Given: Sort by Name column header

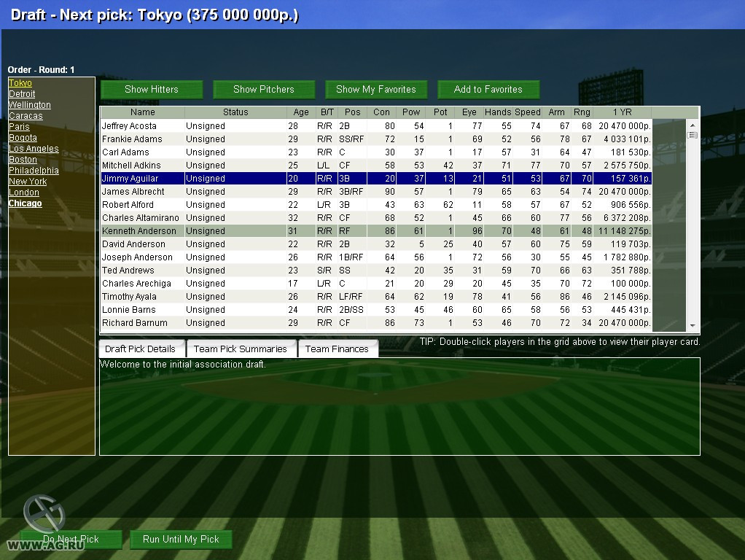Looking at the screenshot, I should 143,112.
